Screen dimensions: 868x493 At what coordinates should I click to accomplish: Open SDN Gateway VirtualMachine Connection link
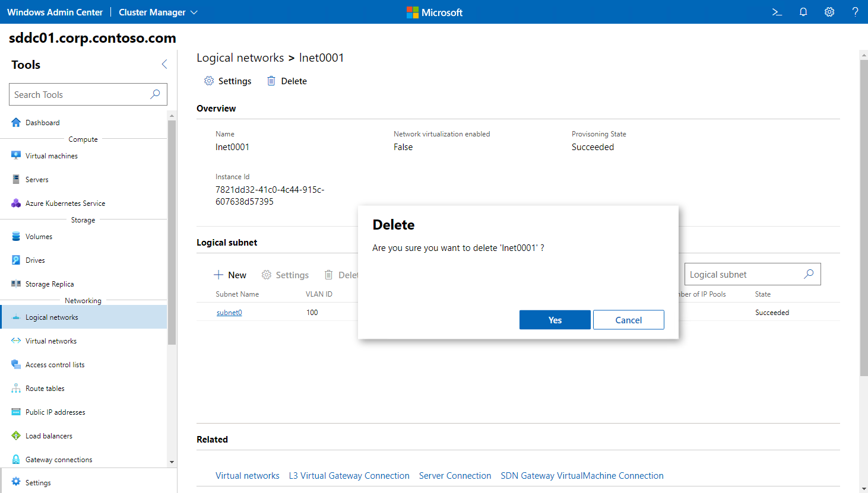[582, 476]
